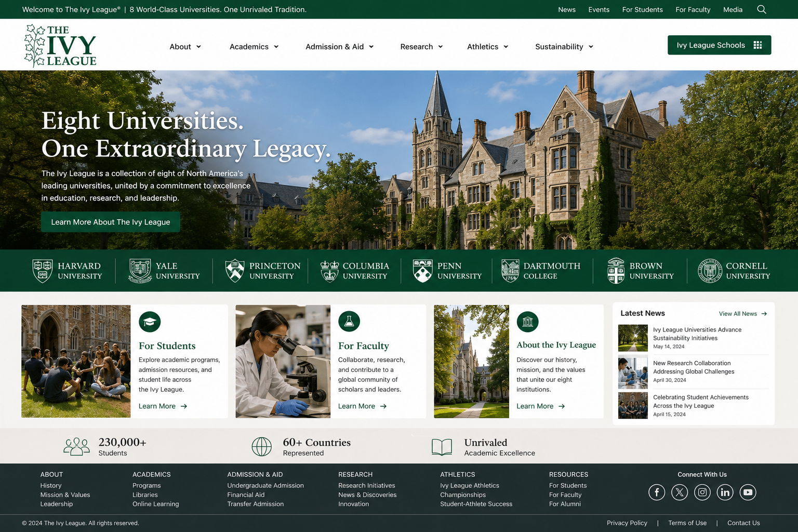This screenshot has height=532, width=798.
Task: Open the X social icon
Action: (x=680, y=492)
